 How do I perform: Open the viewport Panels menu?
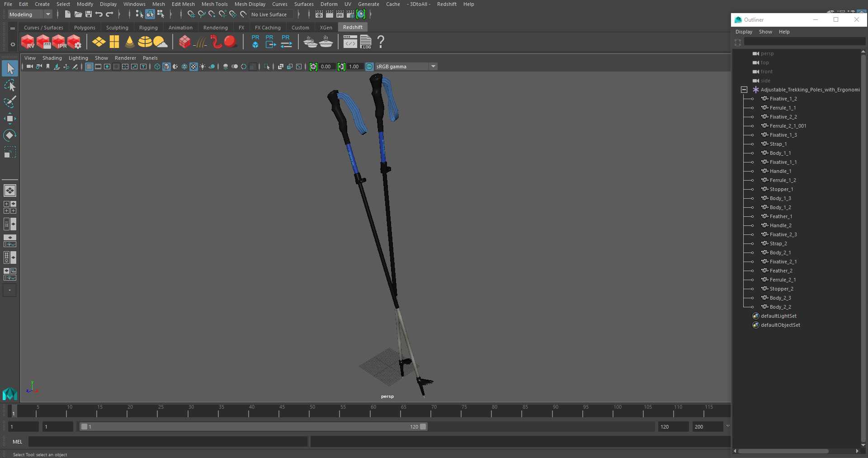pyautogui.click(x=150, y=58)
